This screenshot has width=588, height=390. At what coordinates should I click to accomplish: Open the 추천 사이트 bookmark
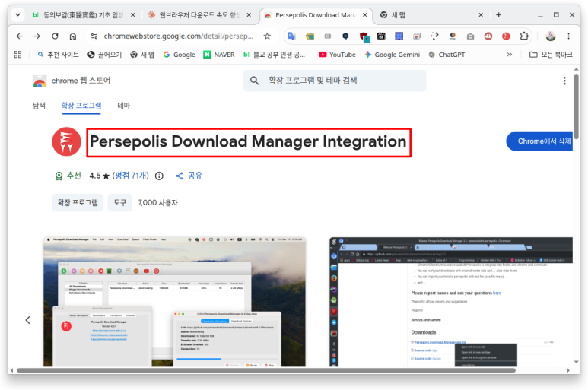(58, 55)
